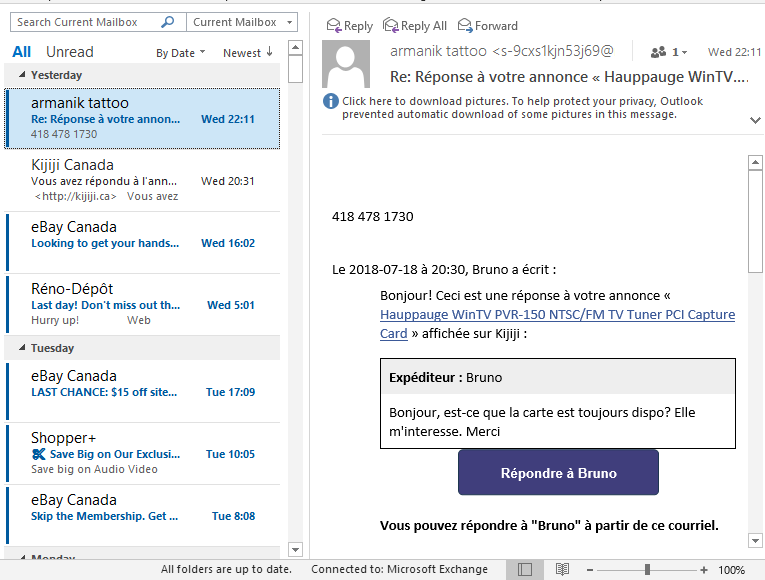Click the zoom in plus button
The image size is (765, 580).
pos(704,570)
